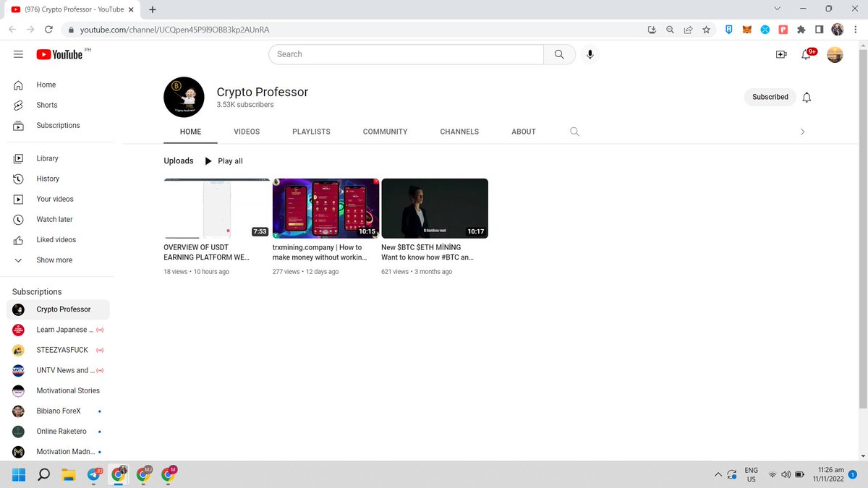Image resolution: width=868 pixels, height=488 pixels.
Task: Open Chrome three-dot menu
Action: (x=856, y=30)
